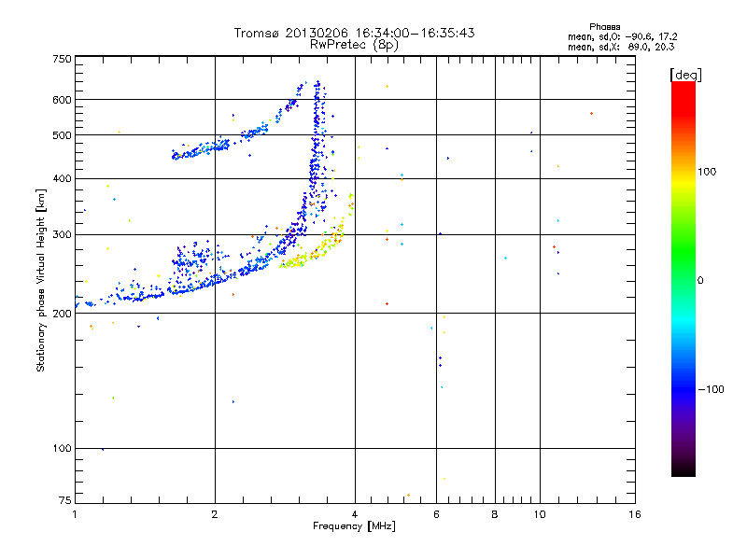
Task: Click the '300' y-axis tick label
Action: 62,235
